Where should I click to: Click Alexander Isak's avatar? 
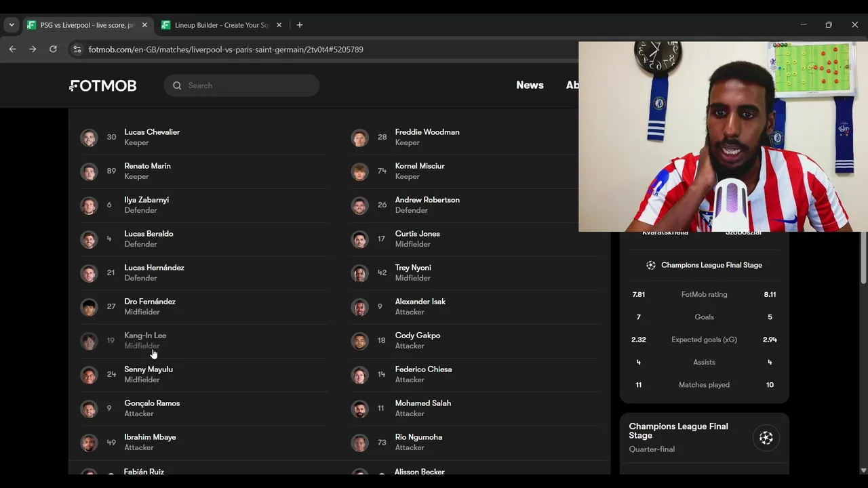coord(360,307)
